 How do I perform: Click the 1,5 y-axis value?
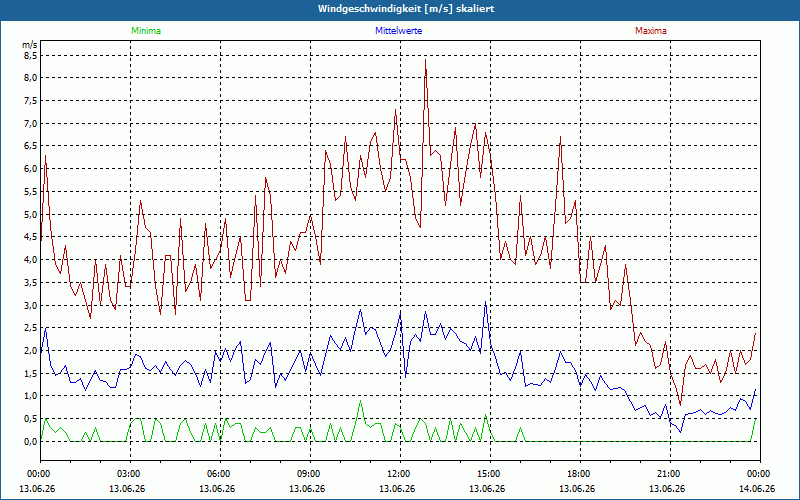[x=30, y=373]
